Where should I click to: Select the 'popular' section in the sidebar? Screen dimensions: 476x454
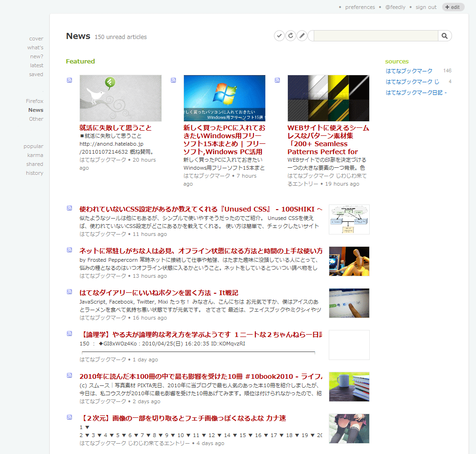(33, 146)
